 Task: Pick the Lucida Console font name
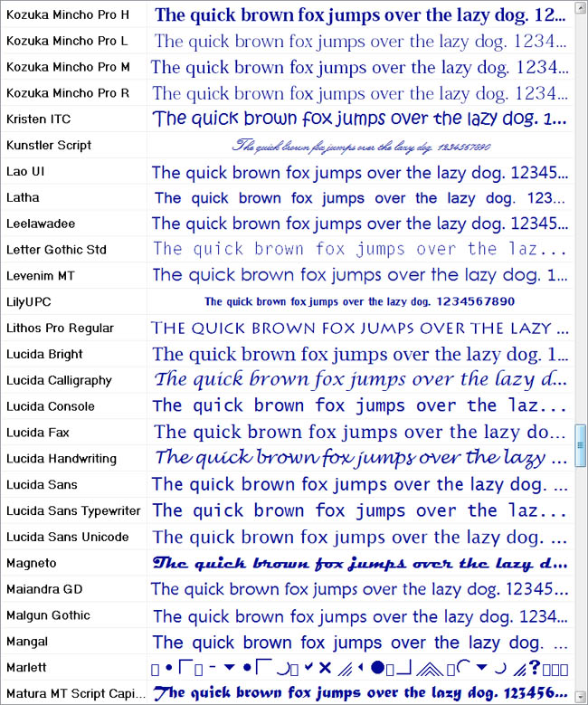(51, 406)
